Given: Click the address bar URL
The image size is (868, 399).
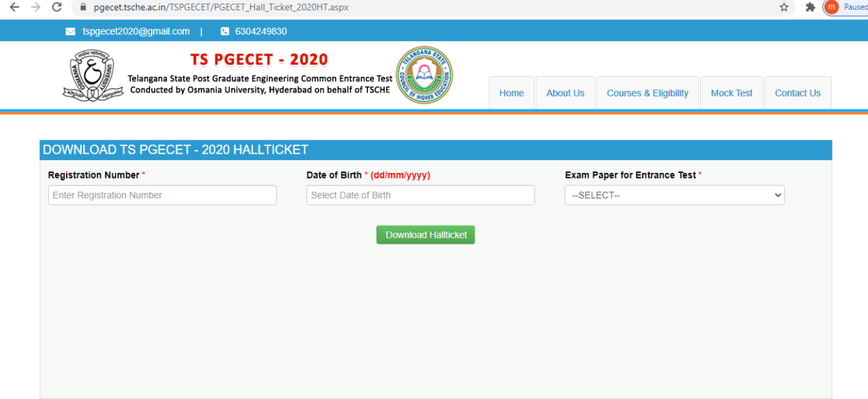Looking at the screenshot, I should coord(221,8).
